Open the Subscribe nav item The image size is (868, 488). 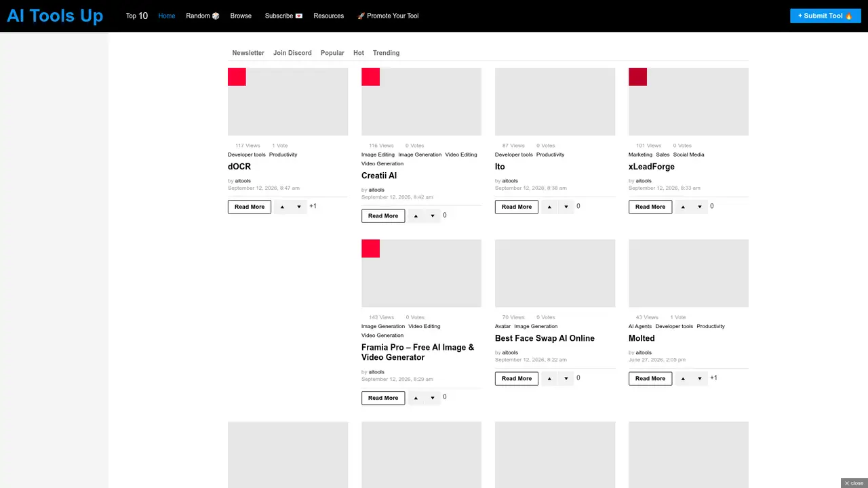pos(283,16)
